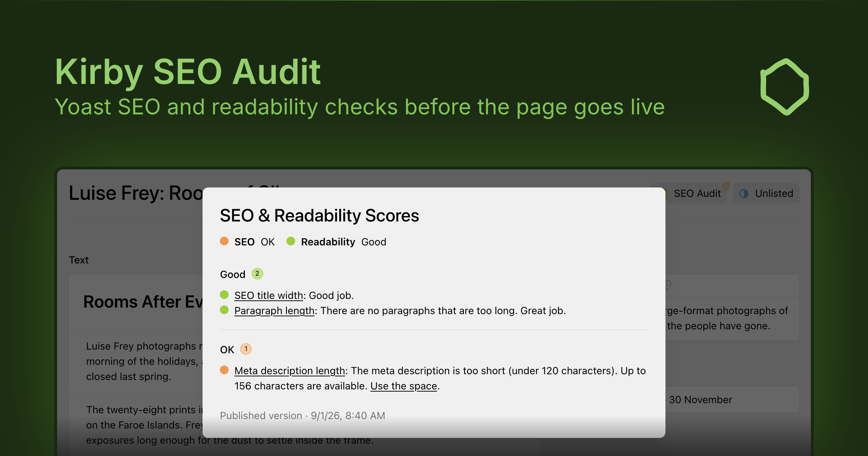
Task: Click the orange dot beside Meta description length
Action: point(224,370)
